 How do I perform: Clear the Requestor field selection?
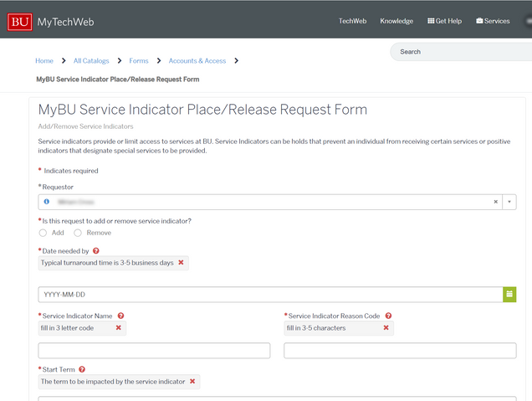tap(496, 202)
